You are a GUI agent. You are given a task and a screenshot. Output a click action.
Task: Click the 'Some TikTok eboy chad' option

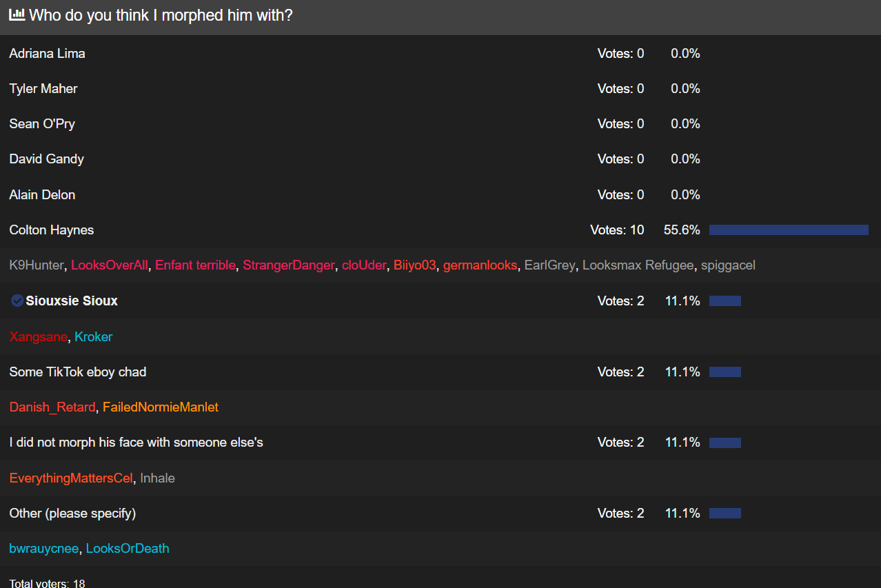coord(78,372)
